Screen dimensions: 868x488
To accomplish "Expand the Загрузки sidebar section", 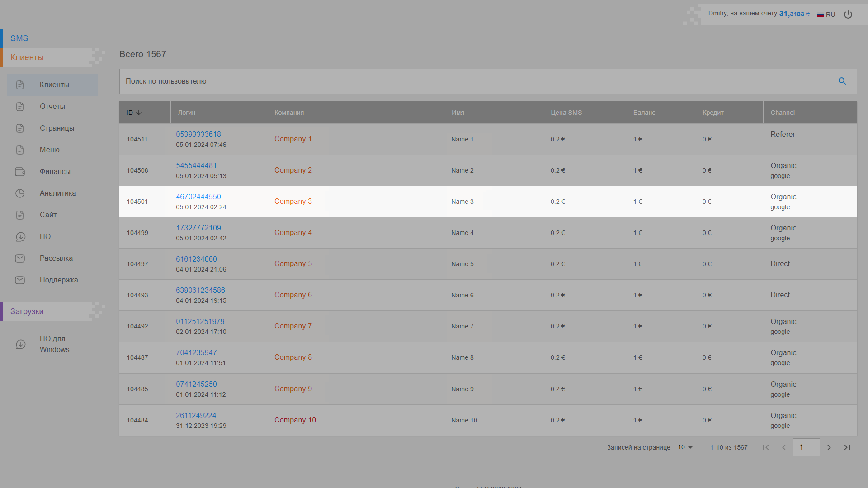I will click(x=27, y=311).
